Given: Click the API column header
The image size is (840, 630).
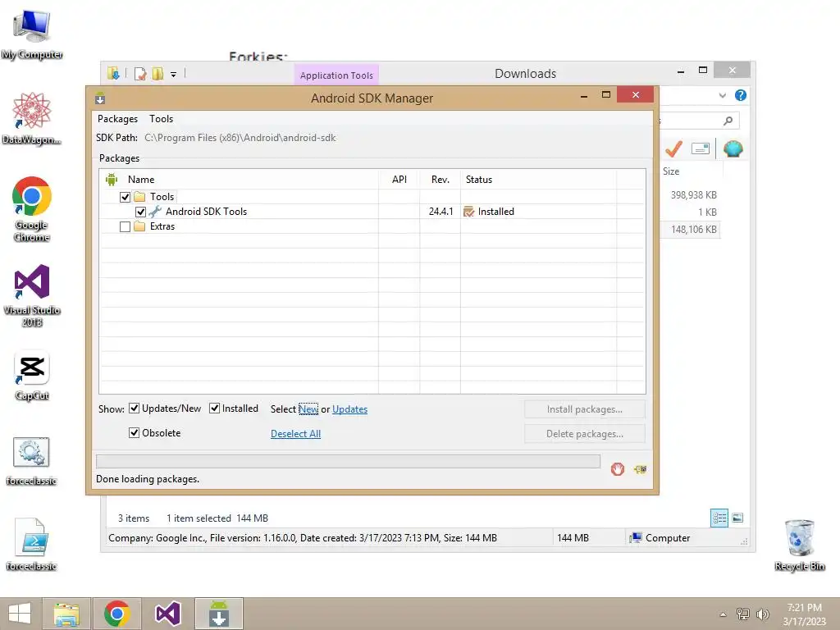Looking at the screenshot, I should pyautogui.click(x=399, y=180).
